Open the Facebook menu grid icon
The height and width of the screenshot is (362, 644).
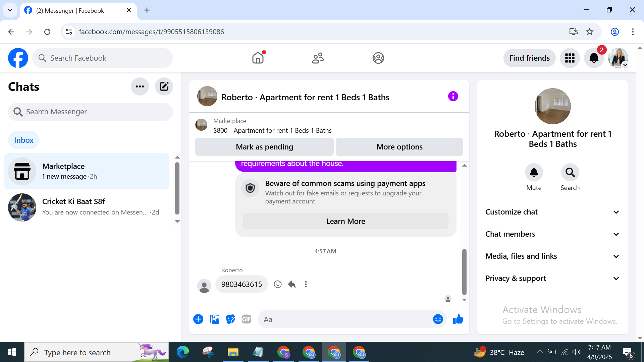570,58
